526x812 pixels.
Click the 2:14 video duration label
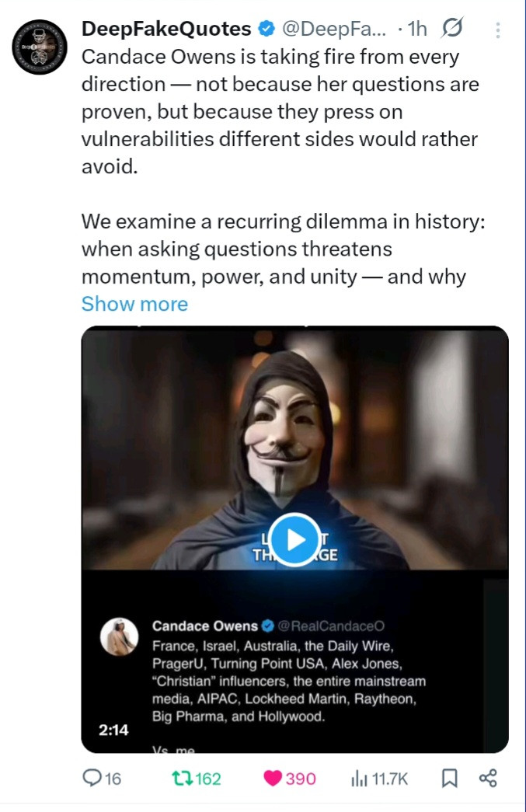[113, 730]
